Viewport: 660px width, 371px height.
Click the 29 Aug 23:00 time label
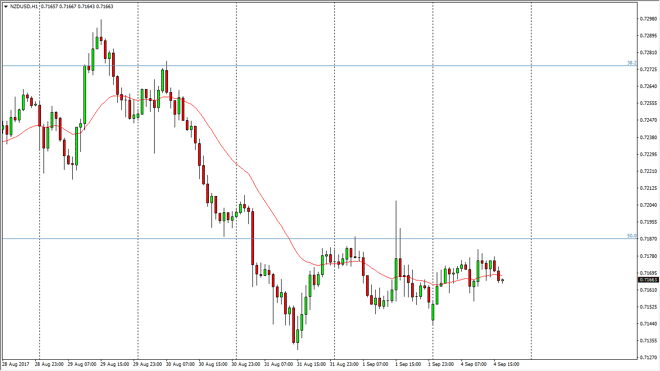148,364
